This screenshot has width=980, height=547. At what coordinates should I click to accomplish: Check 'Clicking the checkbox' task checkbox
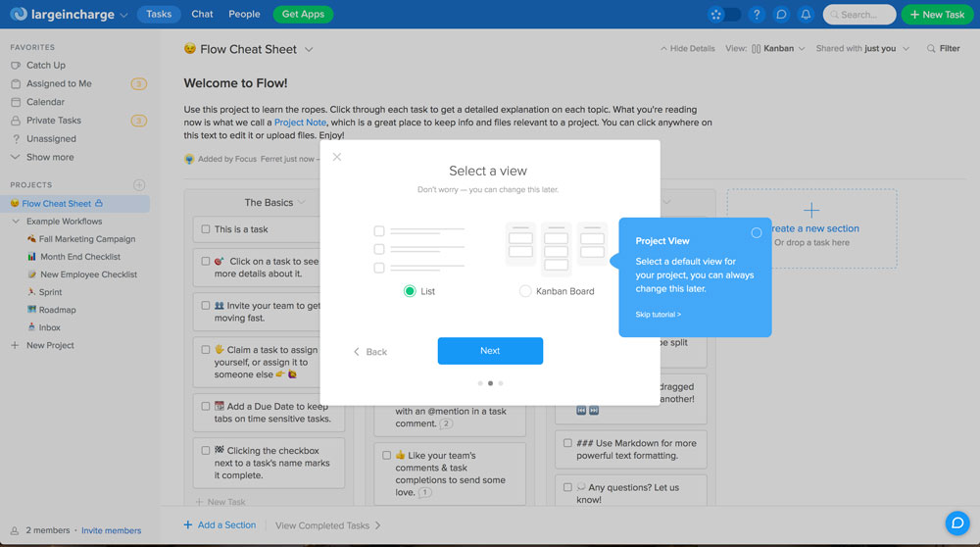[206, 451]
